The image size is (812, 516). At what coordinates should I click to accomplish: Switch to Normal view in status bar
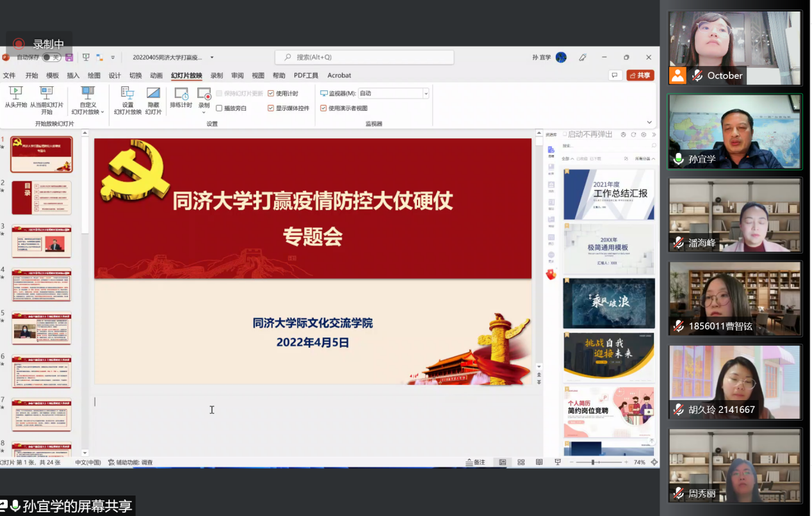tap(503, 462)
